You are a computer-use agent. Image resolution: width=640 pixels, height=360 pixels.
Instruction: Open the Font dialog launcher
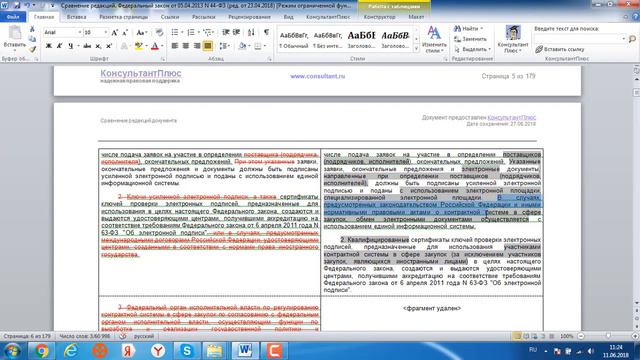click(x=163, y=59)
